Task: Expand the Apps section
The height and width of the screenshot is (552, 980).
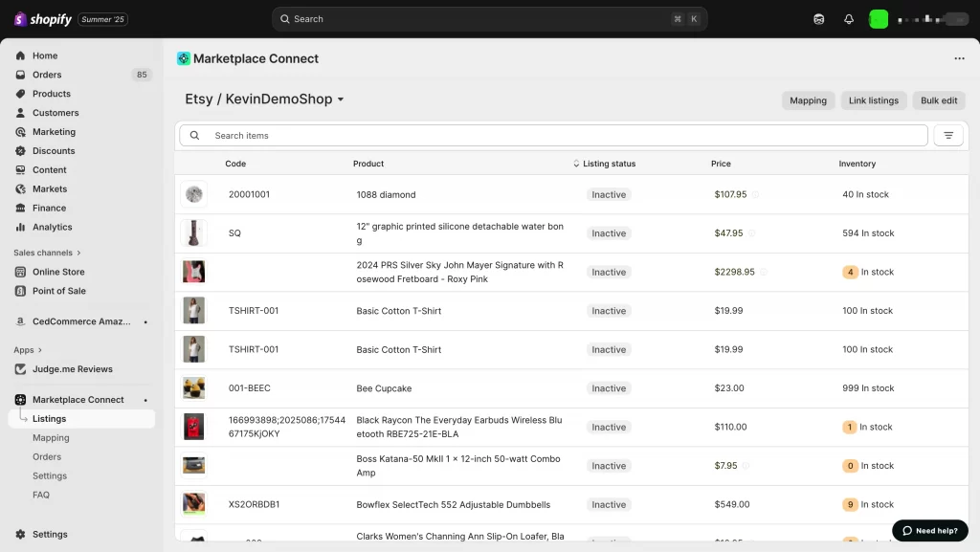Action: pos(28,350)
